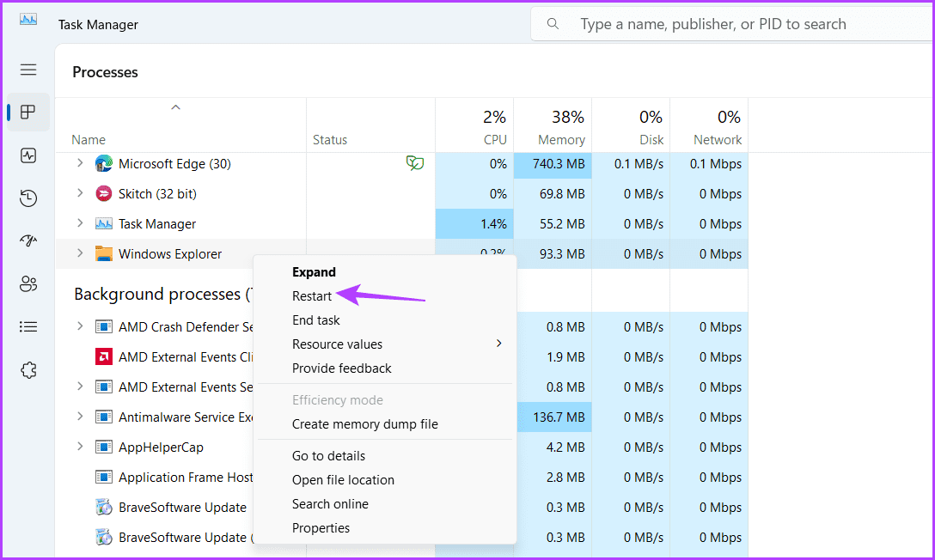Expand the Task Manager process group

80,222
